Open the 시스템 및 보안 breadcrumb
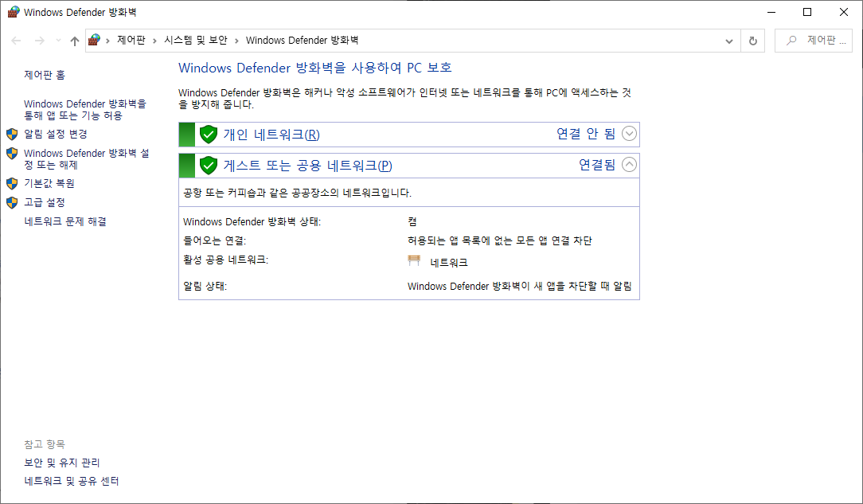 196,40
